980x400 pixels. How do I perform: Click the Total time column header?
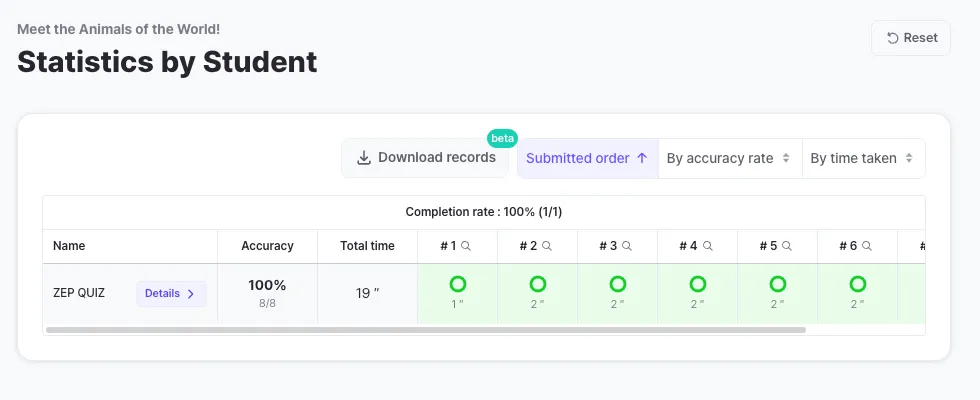click(367, 246)
